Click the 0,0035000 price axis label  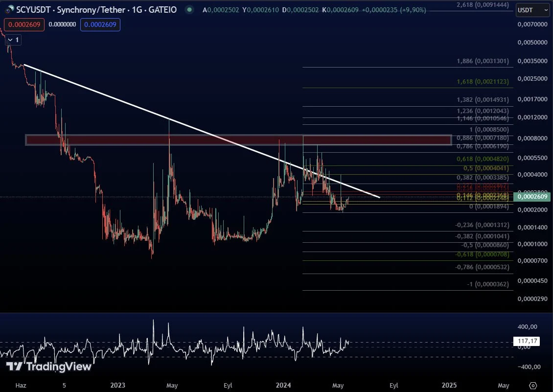coord(532,61)
